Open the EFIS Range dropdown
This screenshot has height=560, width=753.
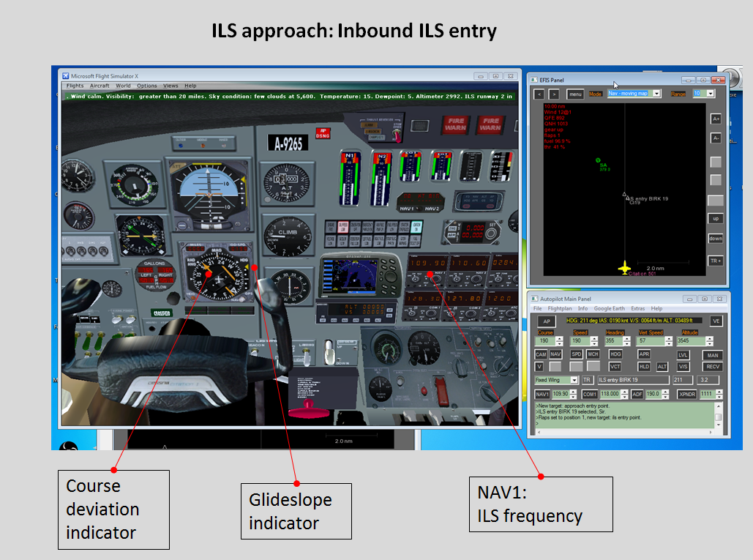(x=703, y=94)
